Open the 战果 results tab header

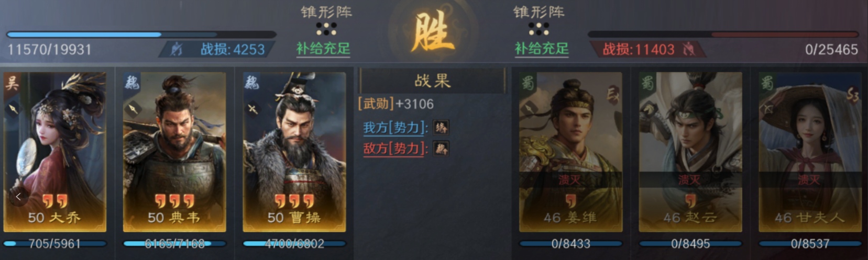point(432,81)
